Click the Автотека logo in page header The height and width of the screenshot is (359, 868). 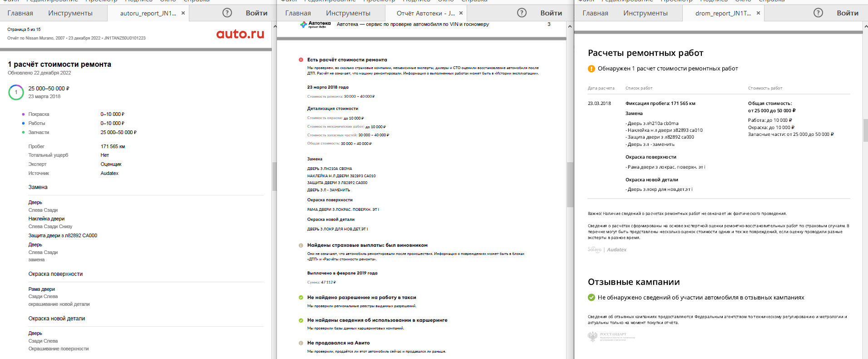pyautogui.click(x=315, y=25)
